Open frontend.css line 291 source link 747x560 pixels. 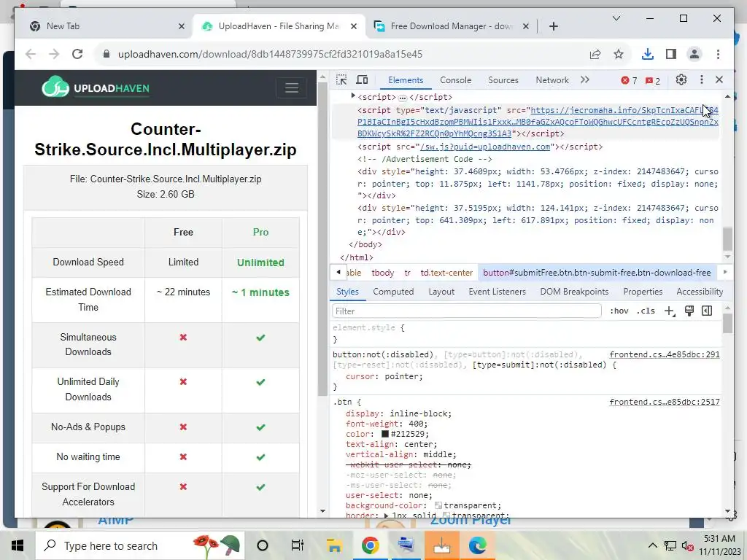pos(664,354)
